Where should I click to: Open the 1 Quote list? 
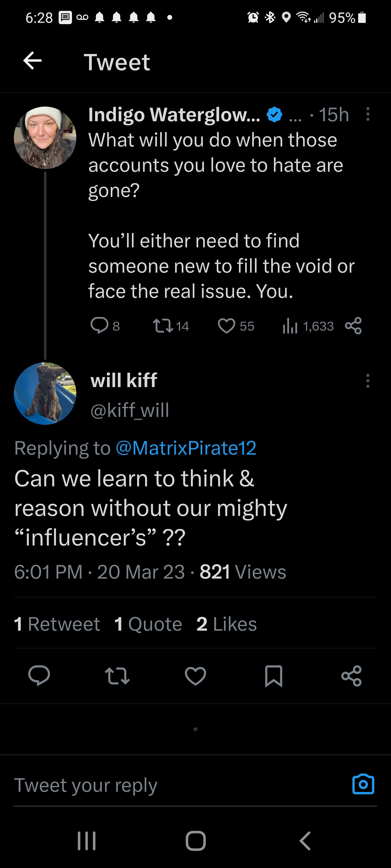148,624
